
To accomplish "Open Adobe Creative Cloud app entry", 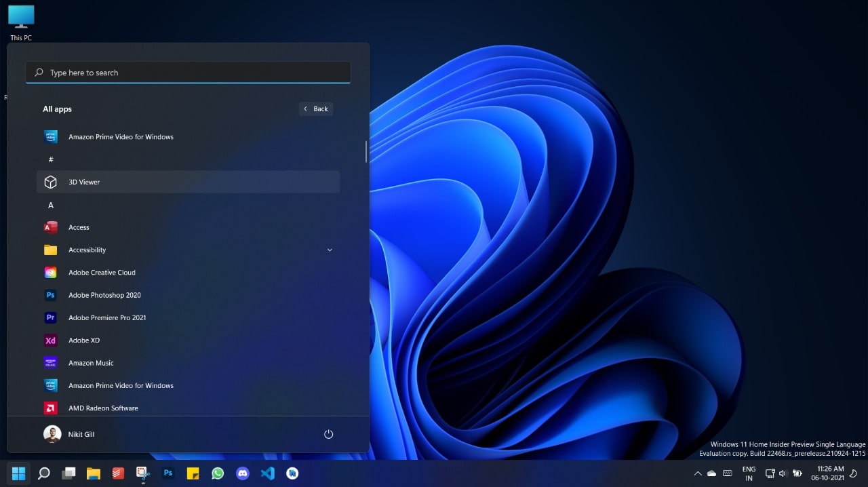I will (188, 273).
